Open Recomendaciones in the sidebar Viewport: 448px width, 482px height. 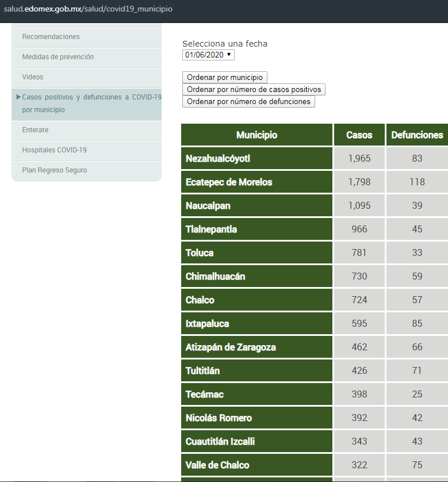click(51, 37)
